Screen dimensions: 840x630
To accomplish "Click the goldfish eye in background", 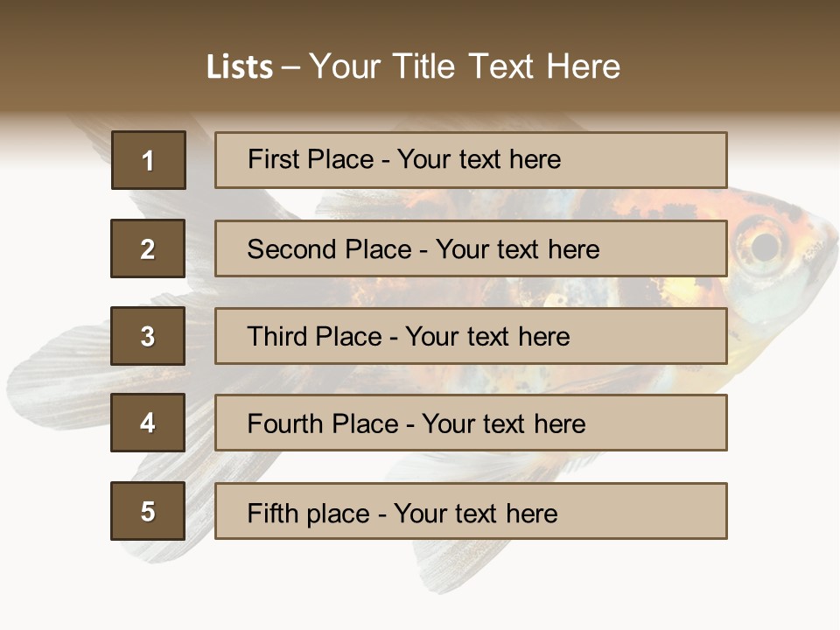I will 765,245.
